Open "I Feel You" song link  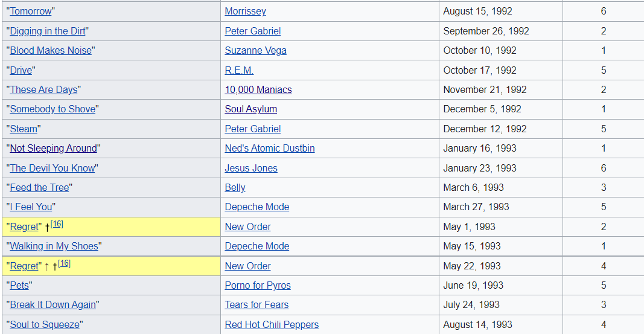click(x=31, y=207)
